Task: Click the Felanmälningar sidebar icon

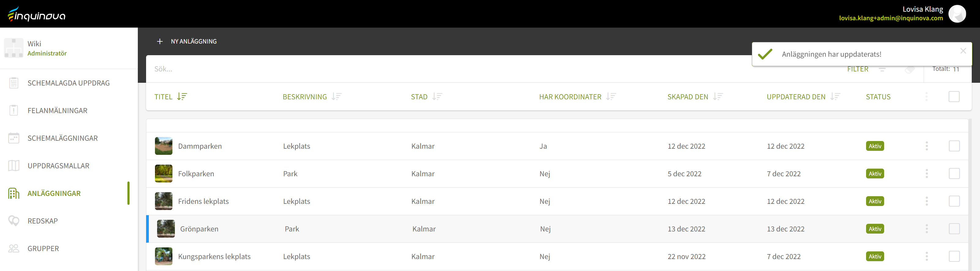Action: point(14,111)
